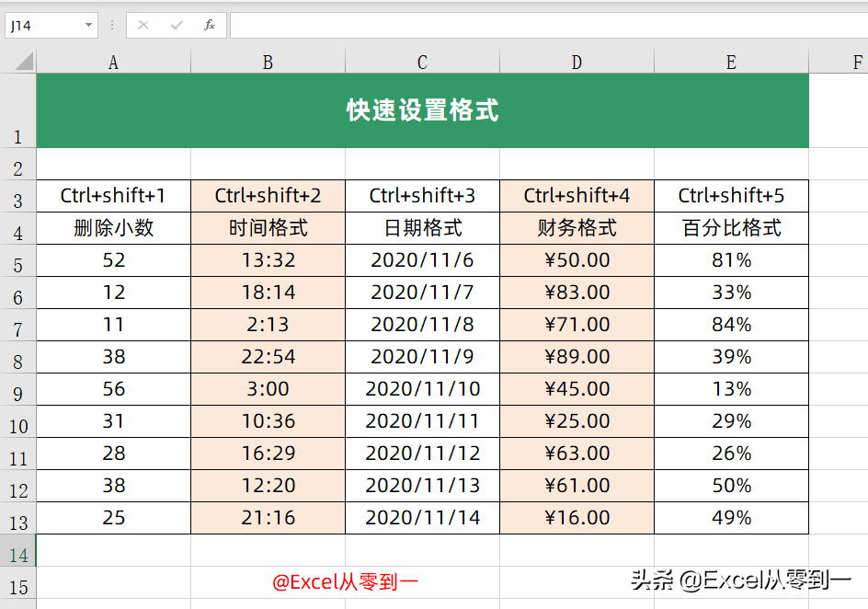Select the cell showing time 13:32
The width and height of the screenshot is (868, 609).
[267, 259]
